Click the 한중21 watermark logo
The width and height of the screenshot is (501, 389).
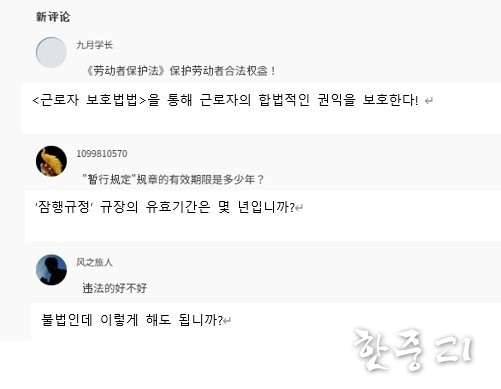[412, 350]
